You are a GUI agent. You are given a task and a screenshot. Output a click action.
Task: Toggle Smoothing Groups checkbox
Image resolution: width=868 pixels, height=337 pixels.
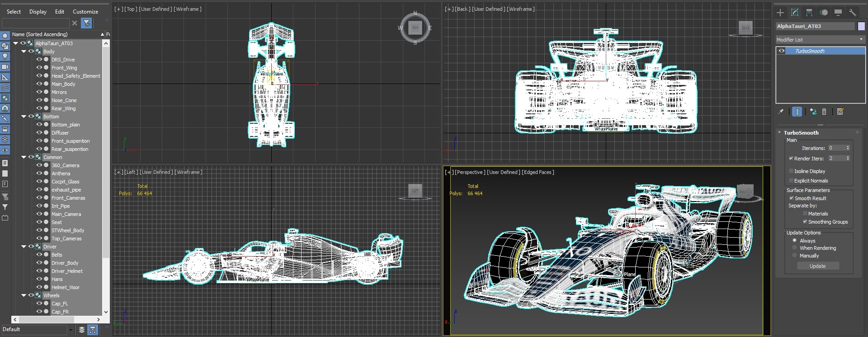click(x=805, y=222)
